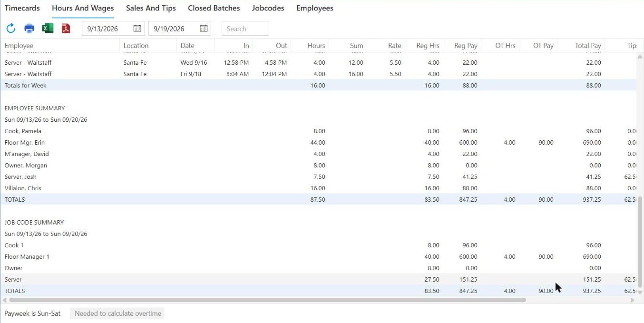Switch to the Timecards tab

22,8
